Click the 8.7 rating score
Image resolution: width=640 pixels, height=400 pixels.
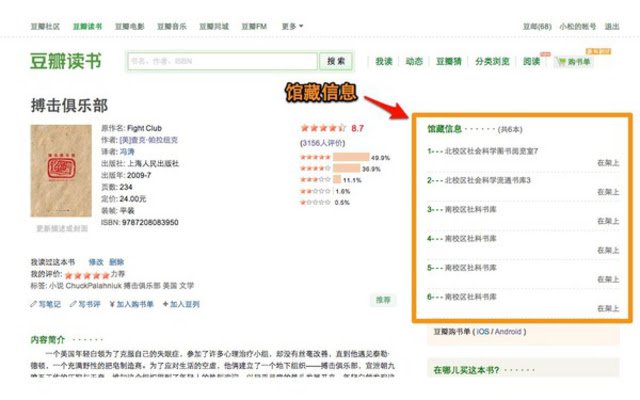[x=358, y=128]
